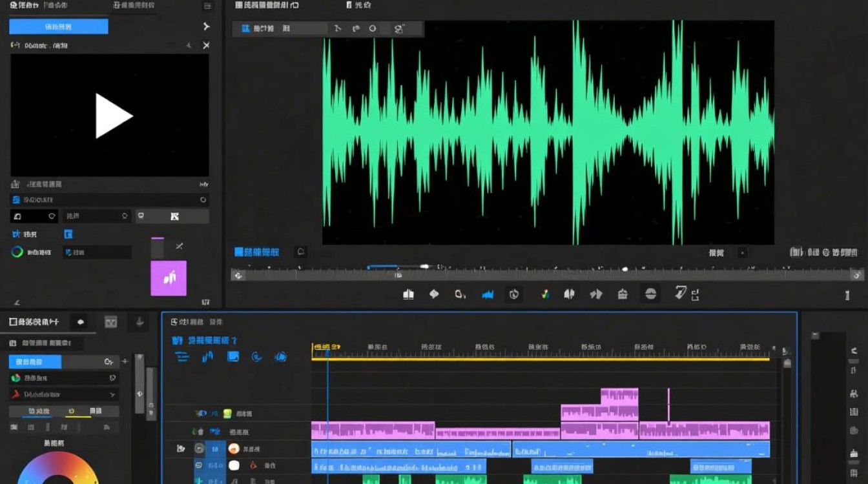The width and height of the screenshot is (868, 484).
Task: Click the house-shaped icon in the transport toolbar
Action: tap(623, 294)
